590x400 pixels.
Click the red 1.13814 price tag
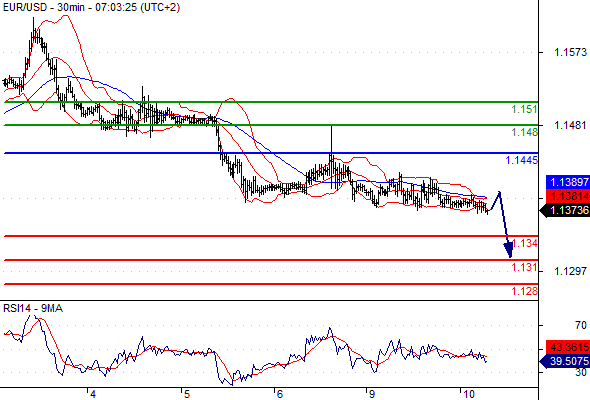(568, 196)
